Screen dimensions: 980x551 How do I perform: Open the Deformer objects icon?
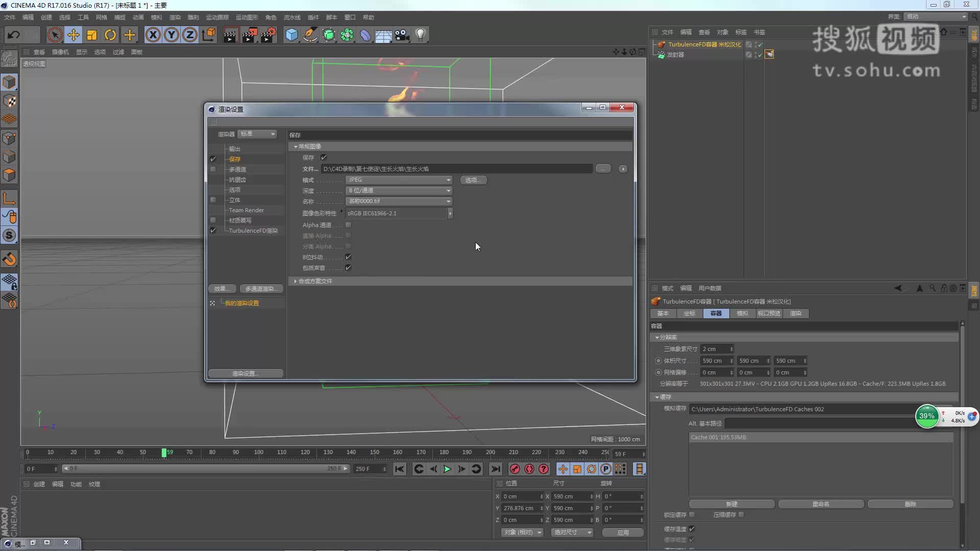[x=365, y=35]
